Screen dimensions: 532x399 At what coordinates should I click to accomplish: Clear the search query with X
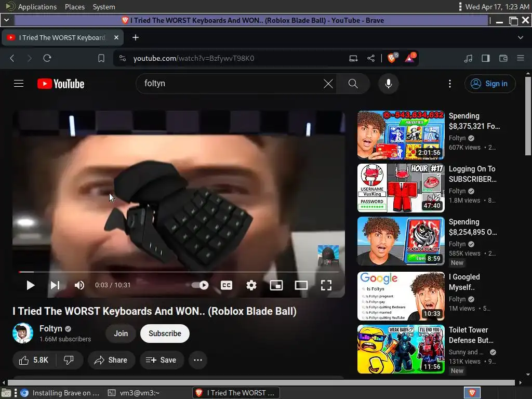[x=328, y=84]
